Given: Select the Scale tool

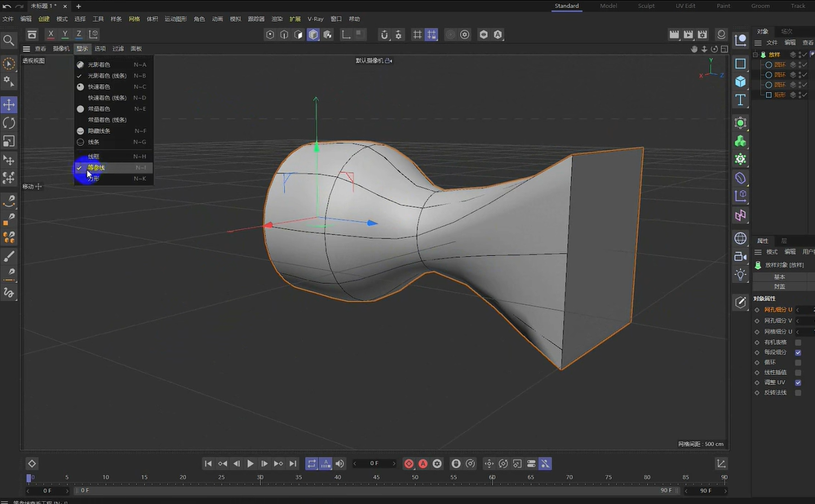Looking at the screenshot, I should (x=9, y=141).
